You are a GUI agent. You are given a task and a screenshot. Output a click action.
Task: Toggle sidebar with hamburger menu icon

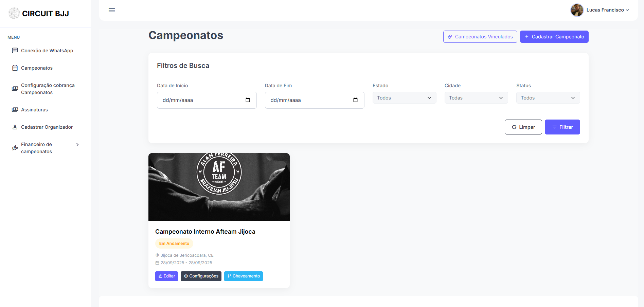pos(112,10)
